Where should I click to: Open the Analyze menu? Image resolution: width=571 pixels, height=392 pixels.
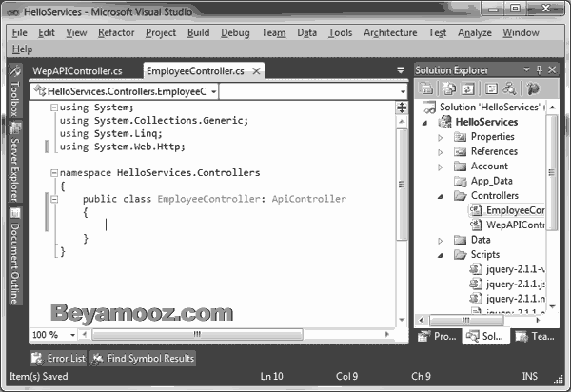click(475, 32)
